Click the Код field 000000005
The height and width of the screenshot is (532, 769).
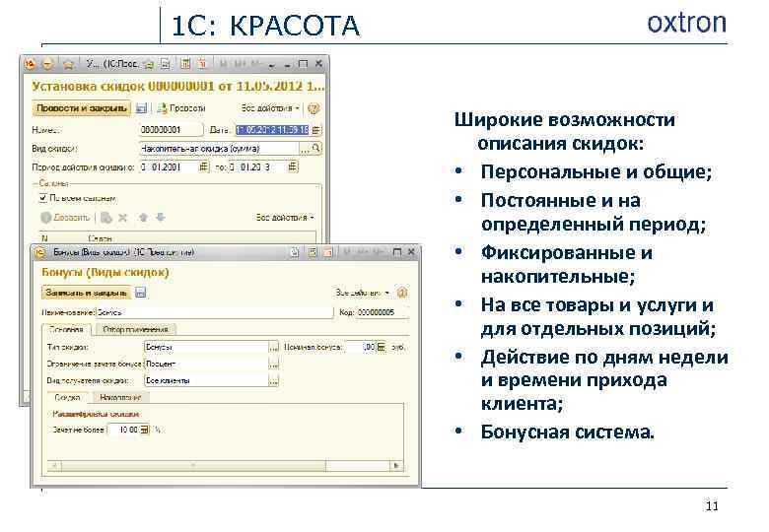[x=383, y=312]
